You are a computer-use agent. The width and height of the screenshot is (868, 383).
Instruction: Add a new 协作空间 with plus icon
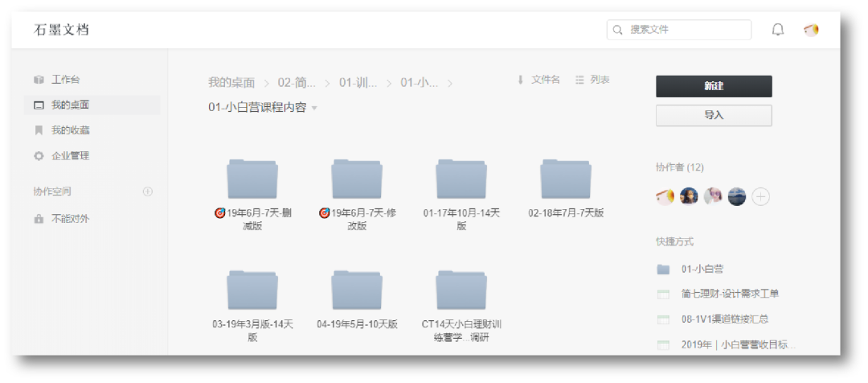click(x=147, y=191)
